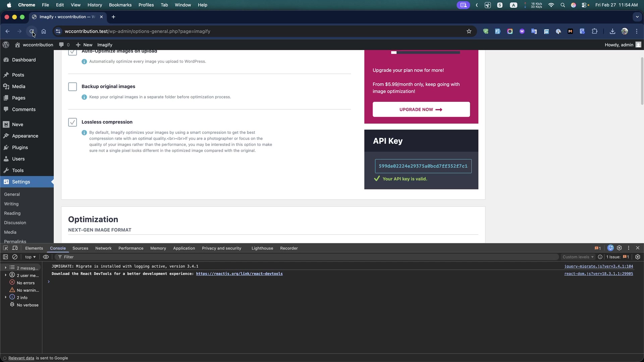Click the UPGRADE NOW button
Viewport: 644px width, 362px height.
click(421, 110)
